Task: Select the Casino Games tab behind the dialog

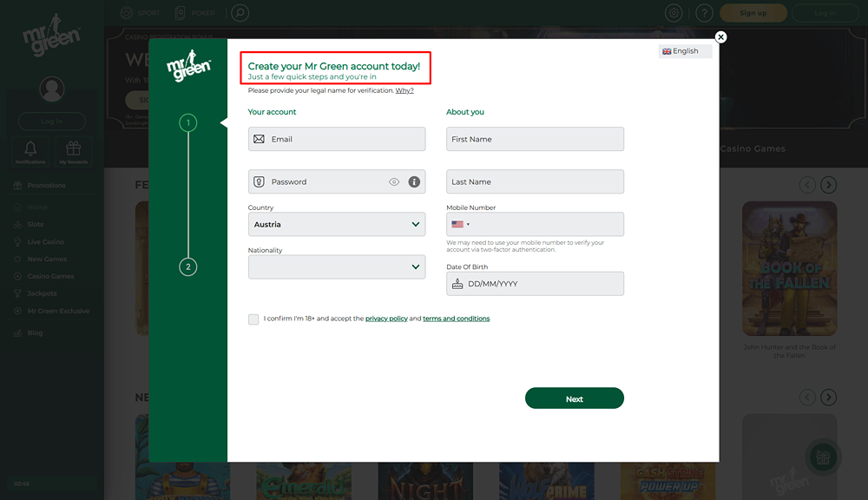Action: coord(753,148)
